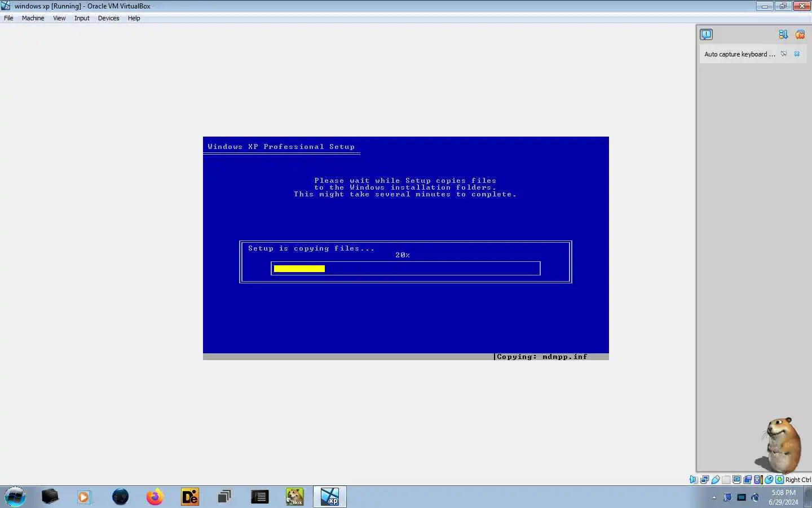Viewport: 812px width, 508px height.
Task: Dismiss the Auto capture keyboard notification
Action: 797,54
